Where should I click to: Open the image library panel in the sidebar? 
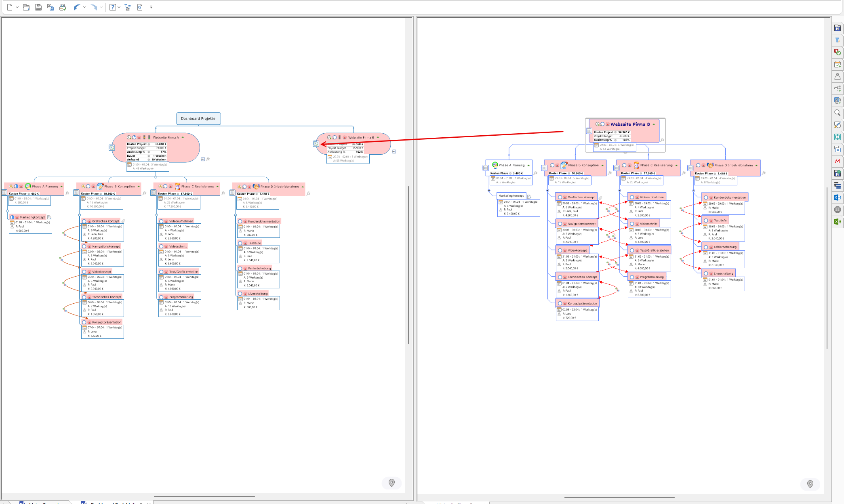pos(838,101)
